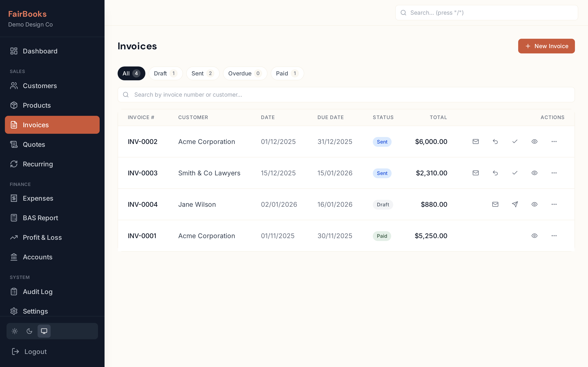The height and width of the screenshot is (367, 588).
Task: Open the Dashboard from the sidebar
Action: 40,51
